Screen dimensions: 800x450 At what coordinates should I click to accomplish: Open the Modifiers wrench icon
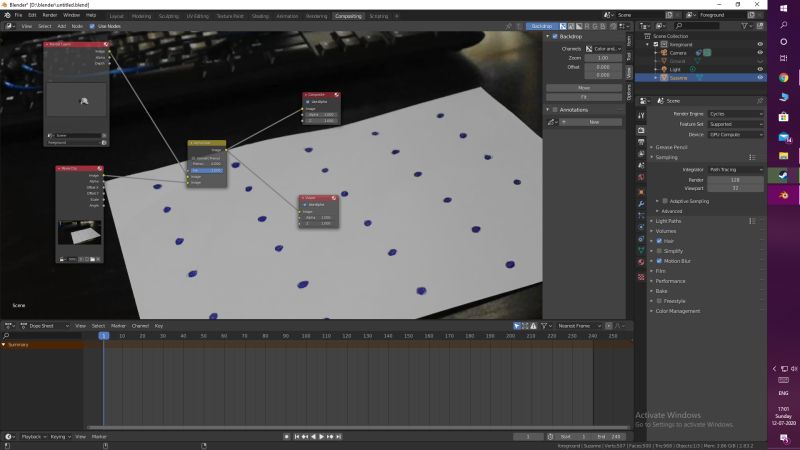click(641, 204)
